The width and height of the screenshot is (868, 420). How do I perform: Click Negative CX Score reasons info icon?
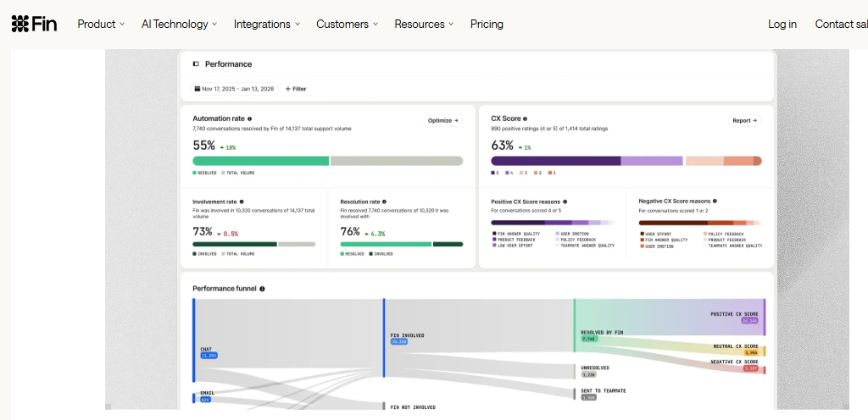click(x=715, y=202)
